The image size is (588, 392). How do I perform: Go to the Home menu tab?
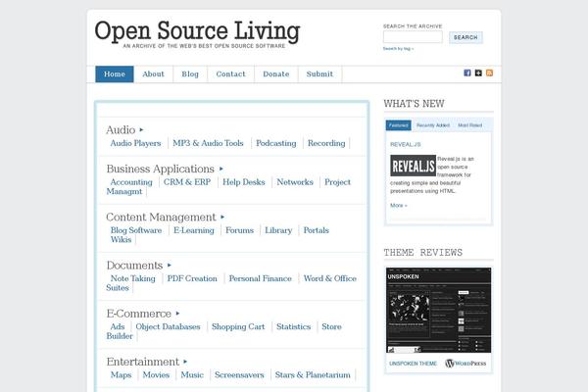[x=115, y=73]
